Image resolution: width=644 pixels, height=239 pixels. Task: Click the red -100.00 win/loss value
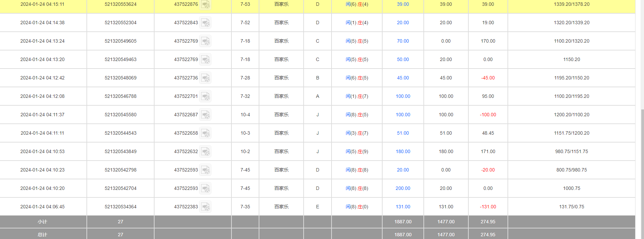488,115
